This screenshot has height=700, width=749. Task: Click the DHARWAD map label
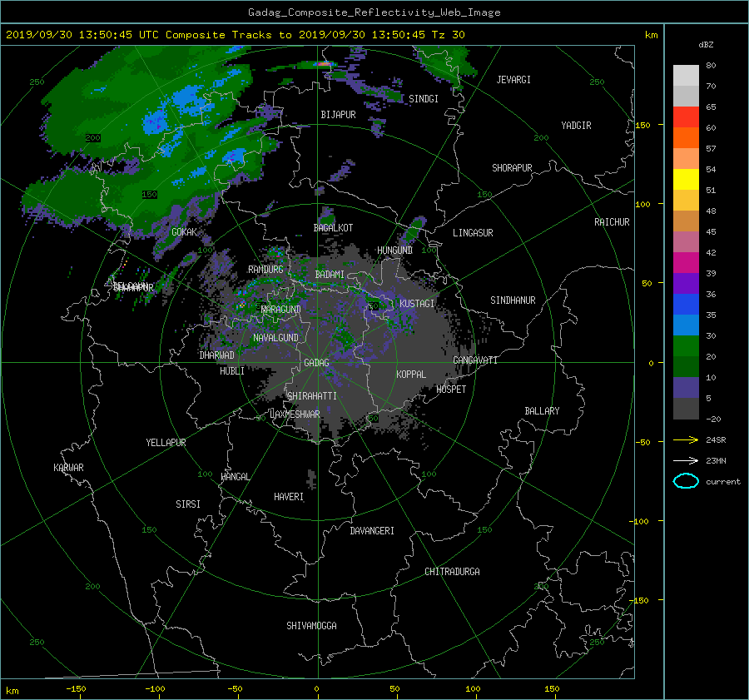coord(216,355)
